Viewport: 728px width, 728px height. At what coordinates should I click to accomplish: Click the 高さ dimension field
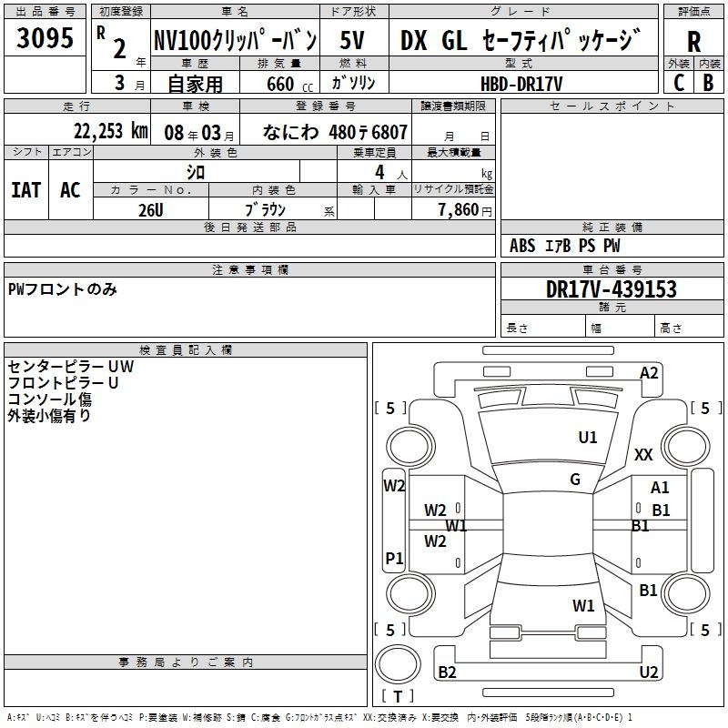[689, 328]
